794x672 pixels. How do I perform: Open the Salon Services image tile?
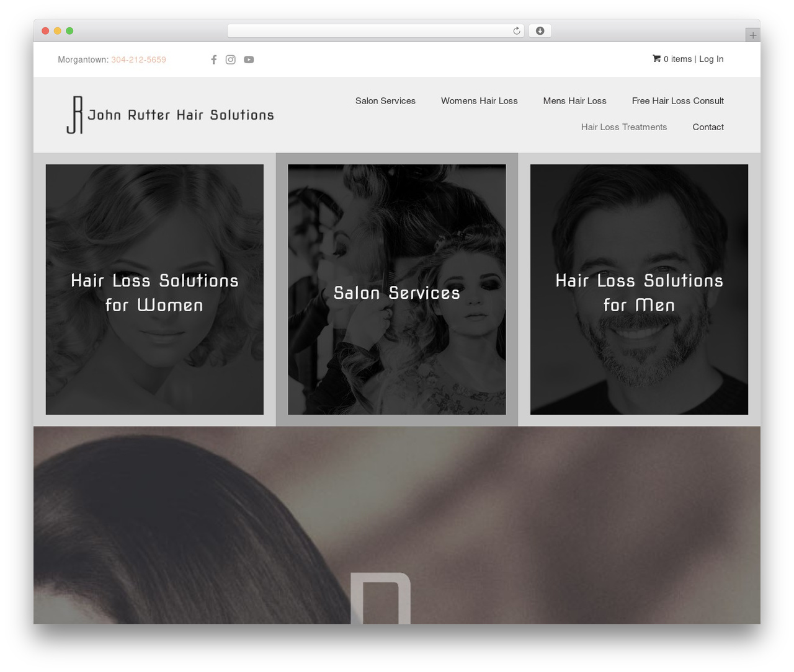[x=397, y=290]
